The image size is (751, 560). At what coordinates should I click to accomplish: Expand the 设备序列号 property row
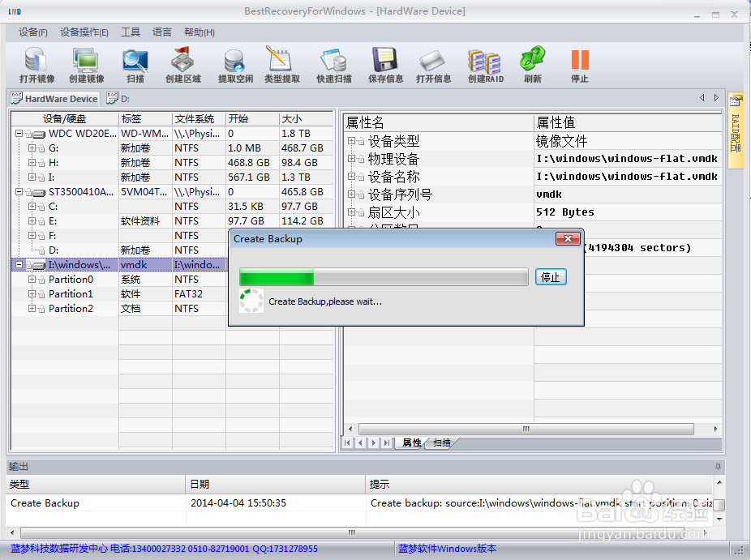tap(351, 195)
